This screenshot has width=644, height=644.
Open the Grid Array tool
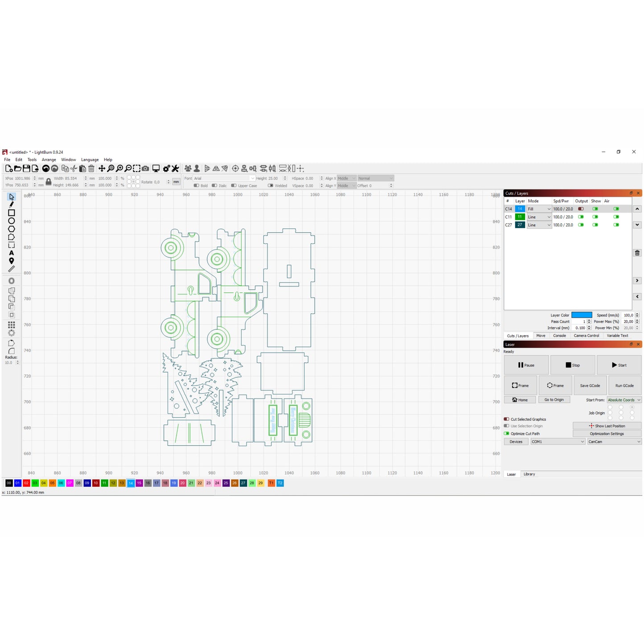click(x=12, y=325)
